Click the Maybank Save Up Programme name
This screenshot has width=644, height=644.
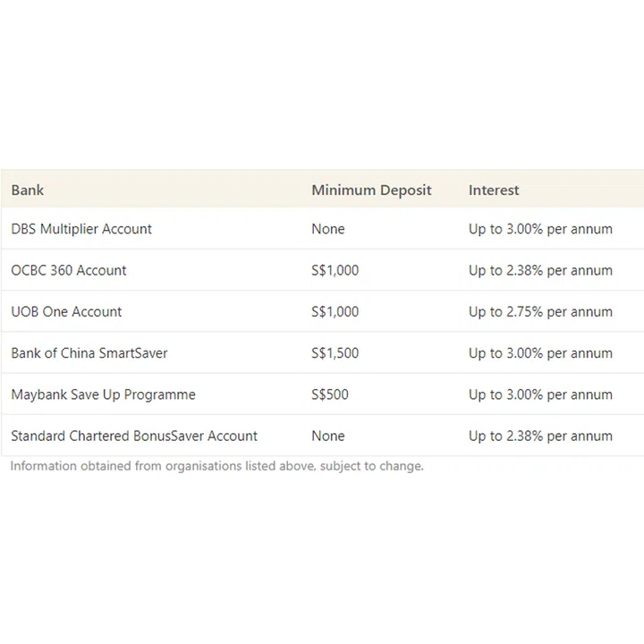coord(103,394)
